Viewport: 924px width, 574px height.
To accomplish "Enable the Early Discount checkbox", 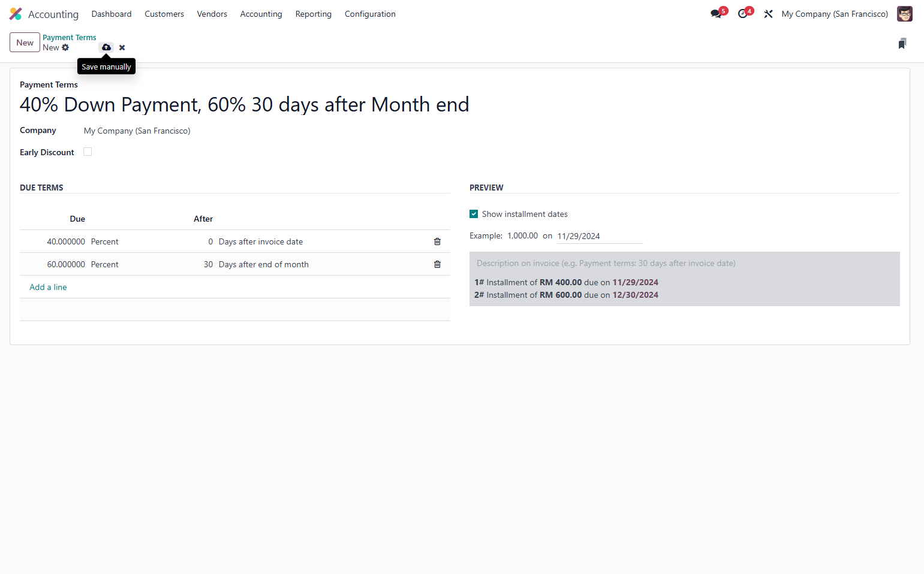I will (x=88, y=152).
